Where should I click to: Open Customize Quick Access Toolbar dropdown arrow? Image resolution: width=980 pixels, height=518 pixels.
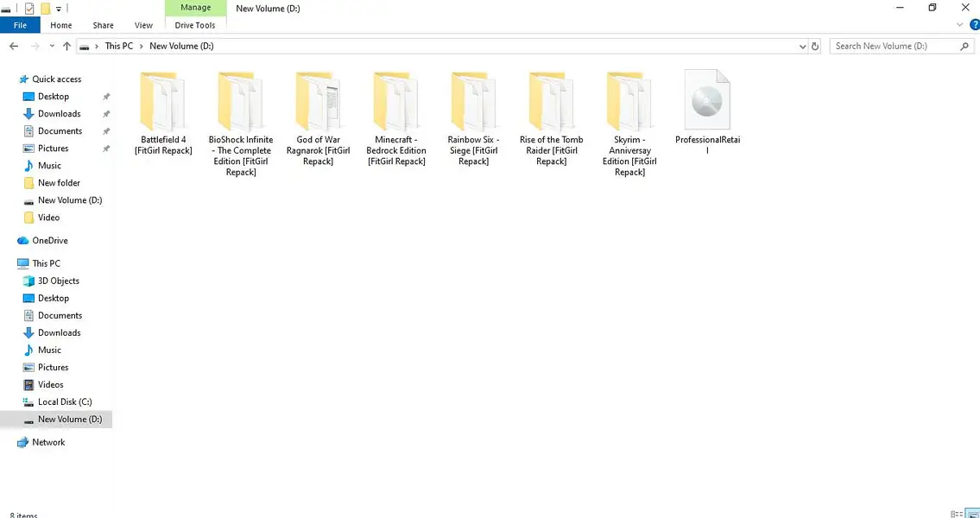59,9
